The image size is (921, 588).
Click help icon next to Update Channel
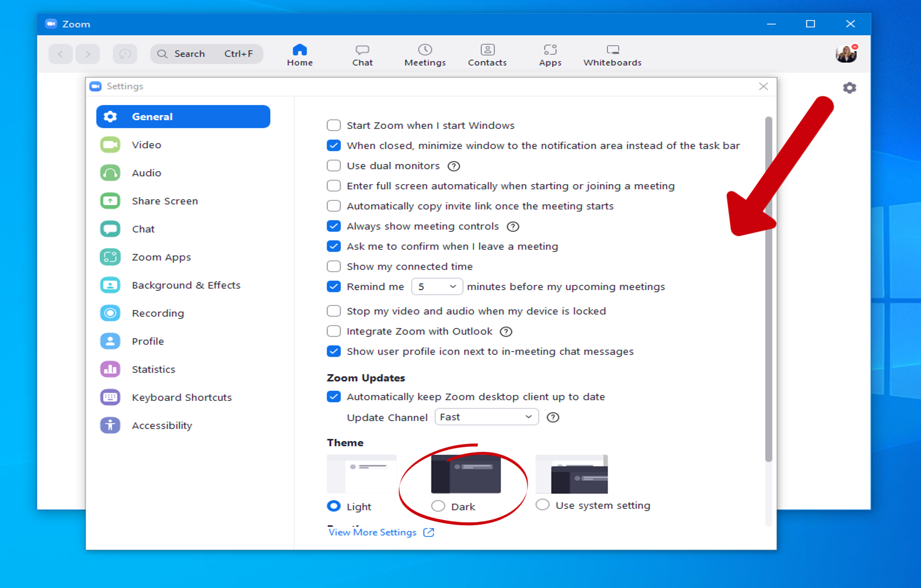click(x=553, y=417)
